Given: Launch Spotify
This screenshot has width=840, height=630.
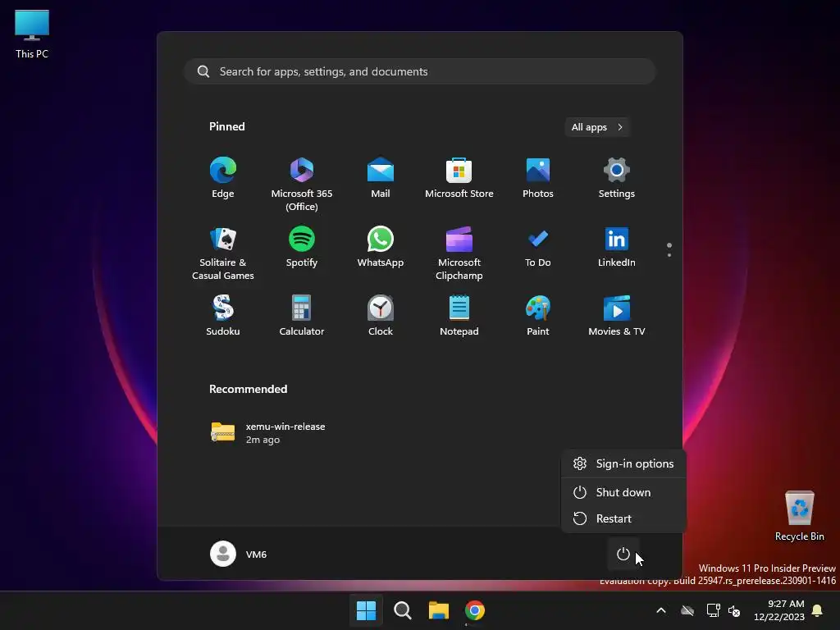Looking at the screenshot, I should click(x=302, y=247).
